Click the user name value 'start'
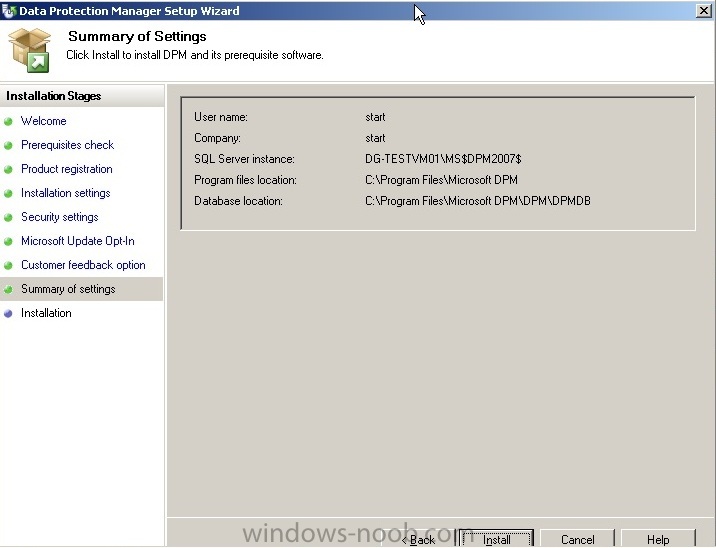 coord(375,117)
